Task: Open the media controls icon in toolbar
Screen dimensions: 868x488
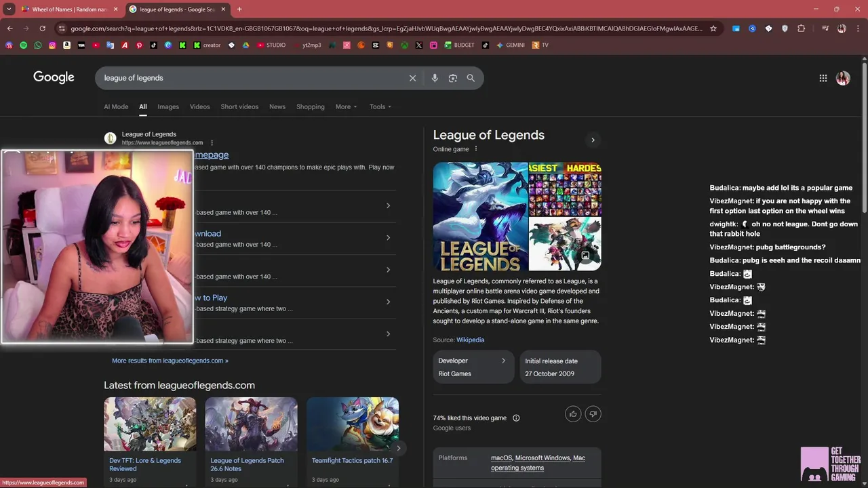Action: 825,28
